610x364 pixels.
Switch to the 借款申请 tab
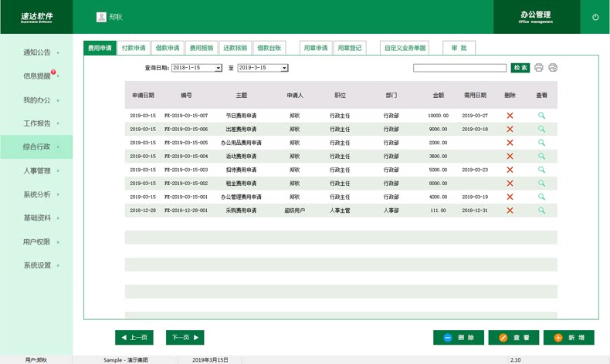[x=168, y=48]
